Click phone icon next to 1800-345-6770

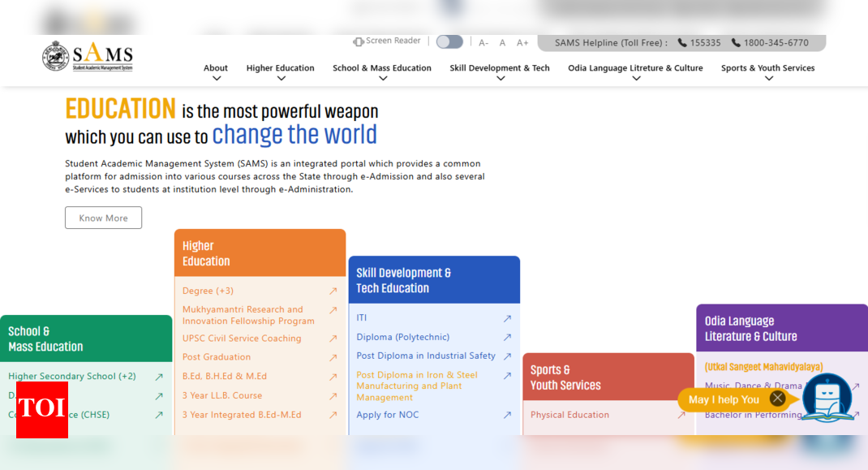pyautogui.click(x=736, y=43)
